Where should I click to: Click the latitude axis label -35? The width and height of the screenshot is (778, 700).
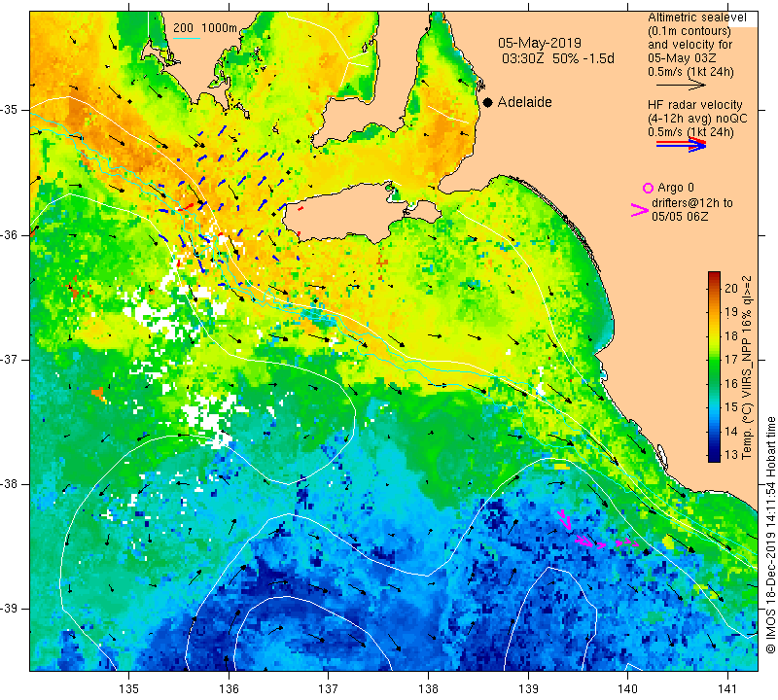pos(9,110)
